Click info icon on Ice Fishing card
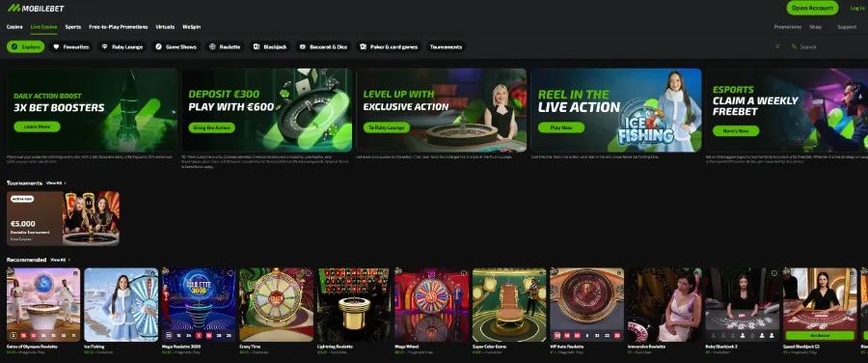Image resolution: width=868 pixels, height=363 pixels. click(x=153, y=273)
